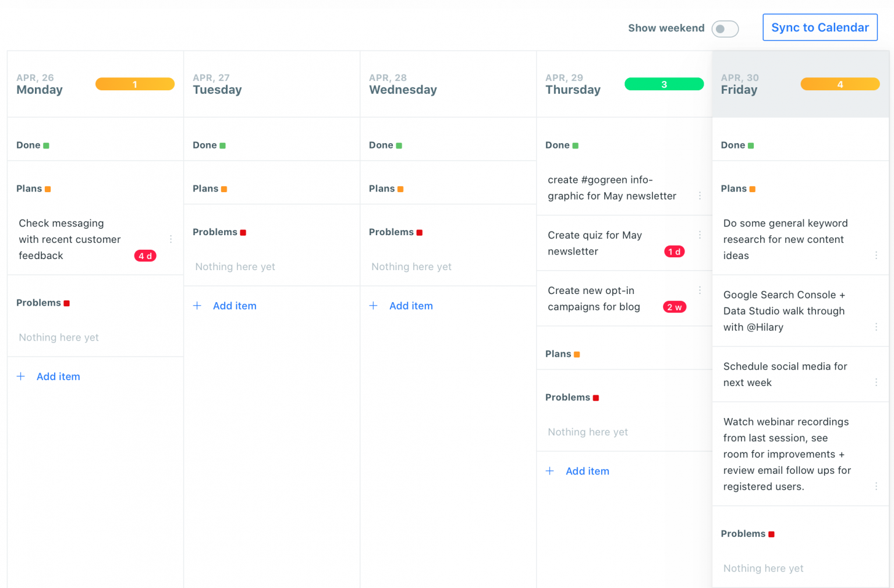
Task: Toggle the Show weekend switch
Action: click(x=725, y=29)
